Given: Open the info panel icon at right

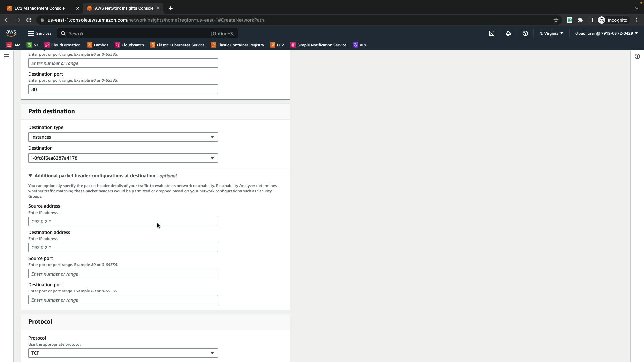Looking at the screenshot, I should coord(637,56).
